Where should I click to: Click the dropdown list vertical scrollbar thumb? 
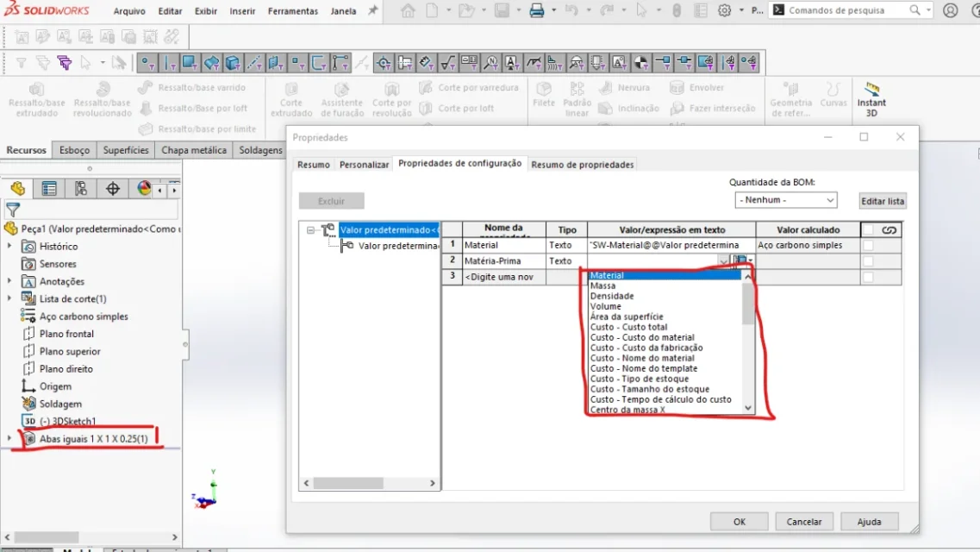click(x=748, y=304)
